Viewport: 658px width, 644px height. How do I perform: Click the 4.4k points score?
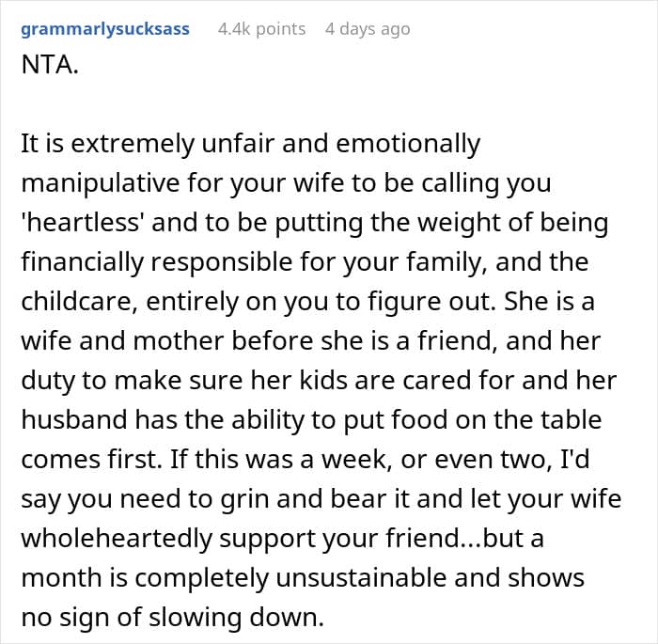point(261,29)
